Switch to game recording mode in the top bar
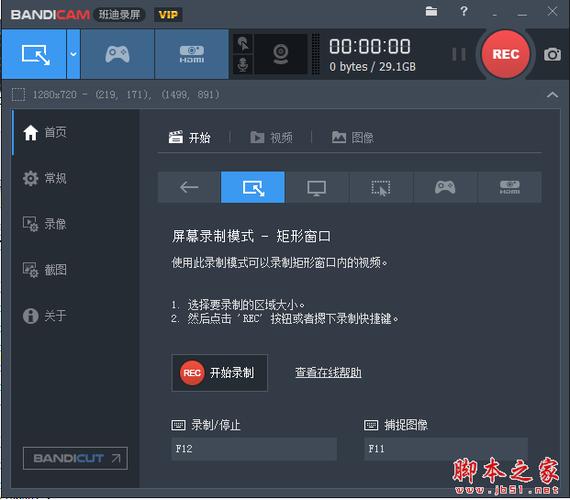 click(117, 54)
